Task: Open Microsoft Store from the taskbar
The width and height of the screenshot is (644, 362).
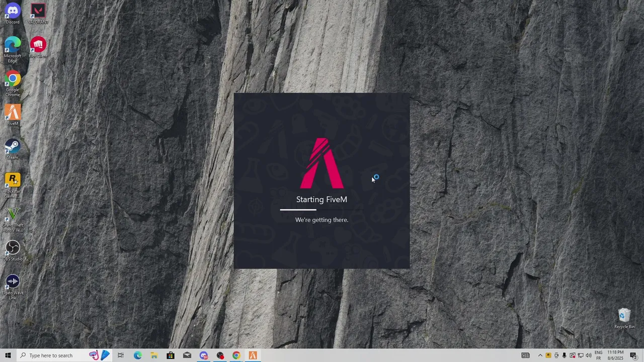Action: click(x=171, y=355)
